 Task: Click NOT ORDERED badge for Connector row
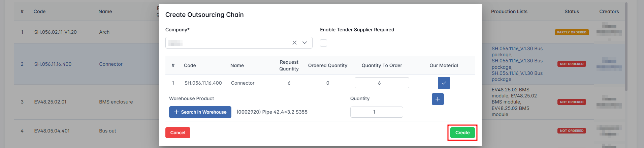click(x=572, y=64)
